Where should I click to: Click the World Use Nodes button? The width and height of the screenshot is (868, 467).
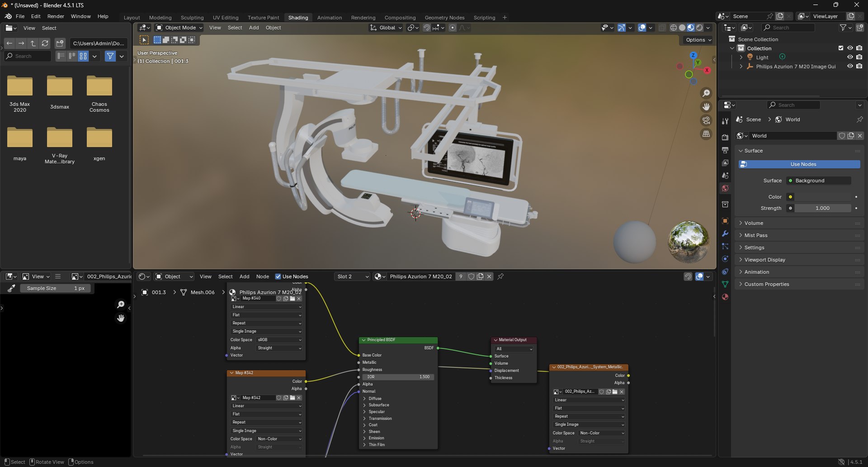[799, 164]
